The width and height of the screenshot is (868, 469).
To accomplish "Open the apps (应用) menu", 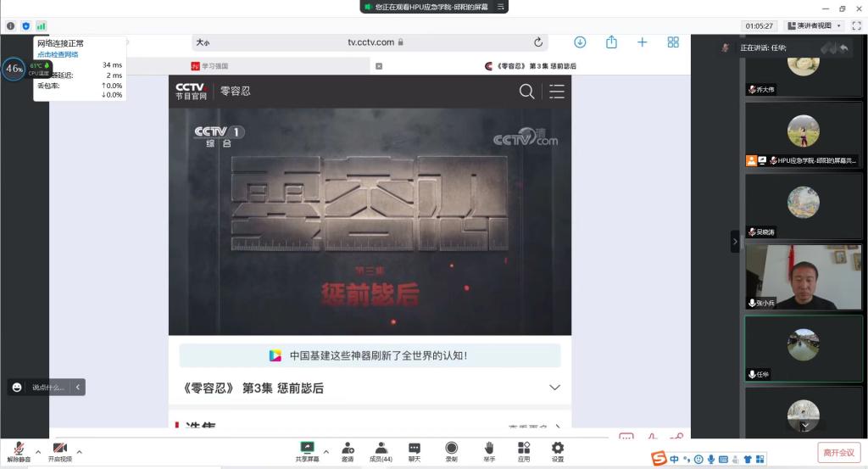I will click(523, 451).
